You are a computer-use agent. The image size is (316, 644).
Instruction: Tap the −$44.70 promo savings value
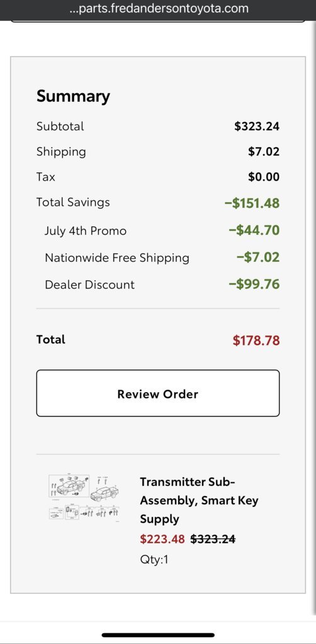point(254,230)
